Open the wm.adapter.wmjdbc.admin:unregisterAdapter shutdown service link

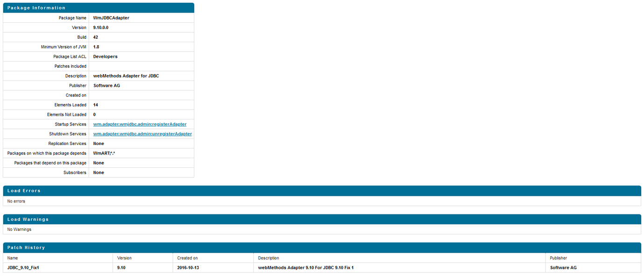(142, 134)
